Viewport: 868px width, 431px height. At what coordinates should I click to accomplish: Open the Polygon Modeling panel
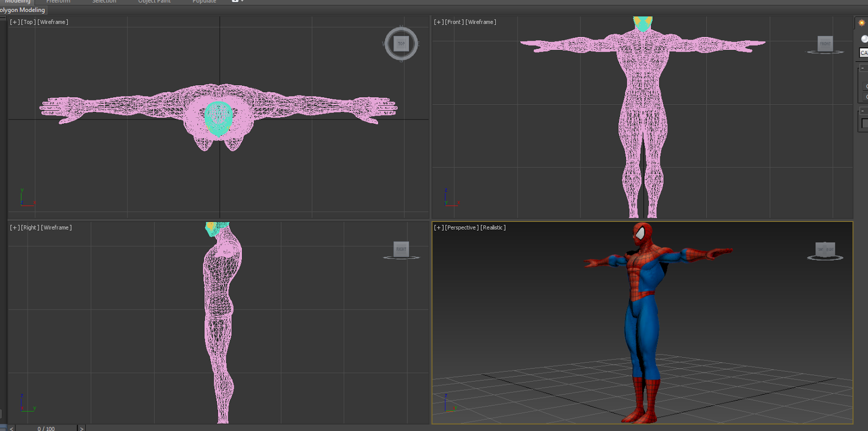tap(22, 10)
